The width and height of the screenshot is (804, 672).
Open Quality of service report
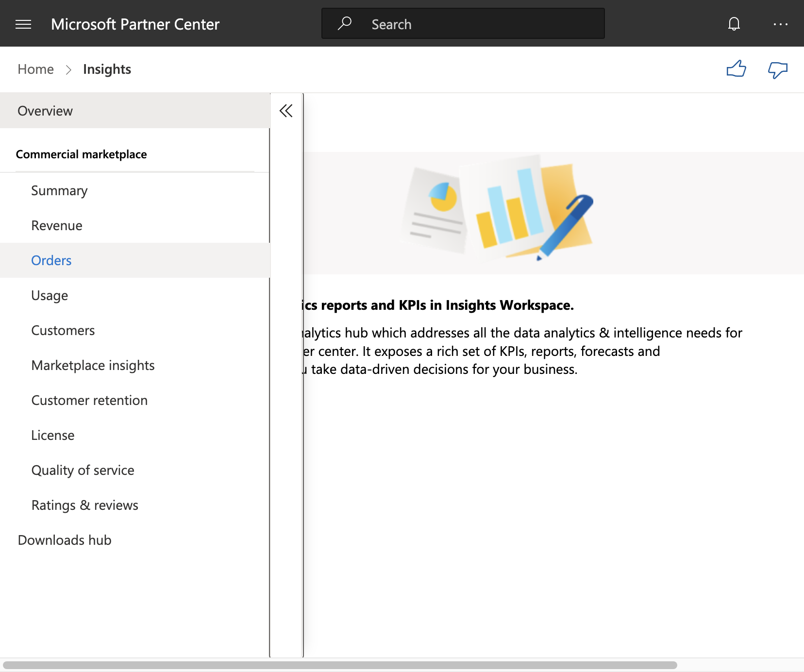pos(135,470)
